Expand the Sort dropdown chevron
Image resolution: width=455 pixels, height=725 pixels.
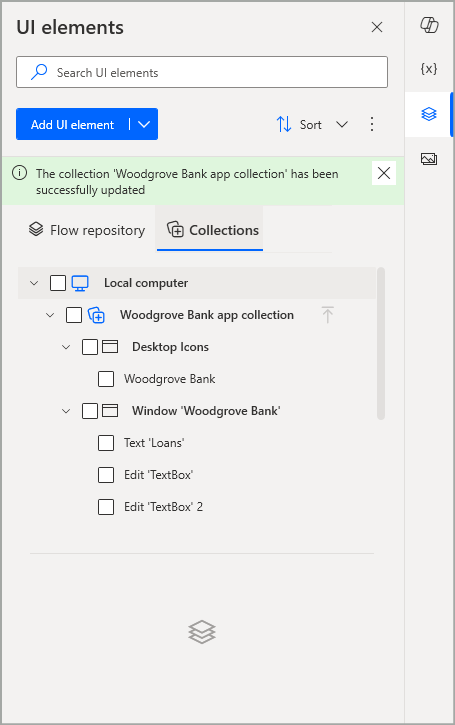point(342,124)
